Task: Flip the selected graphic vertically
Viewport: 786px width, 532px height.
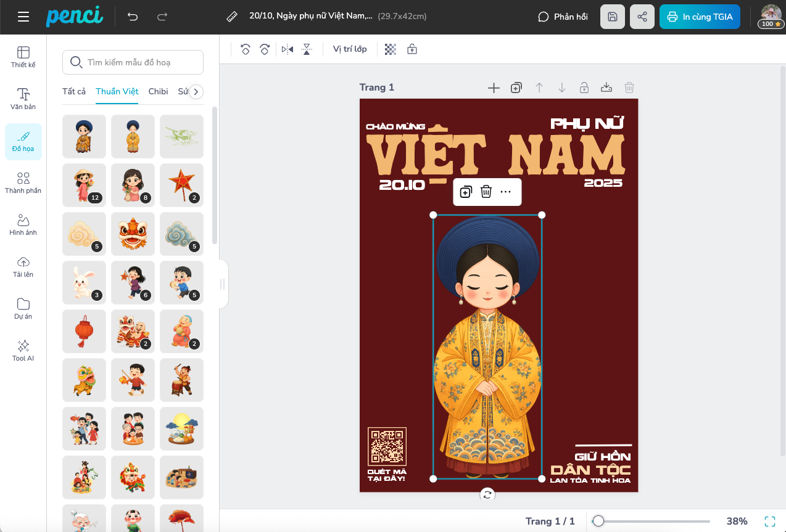Action: (307, 49)
